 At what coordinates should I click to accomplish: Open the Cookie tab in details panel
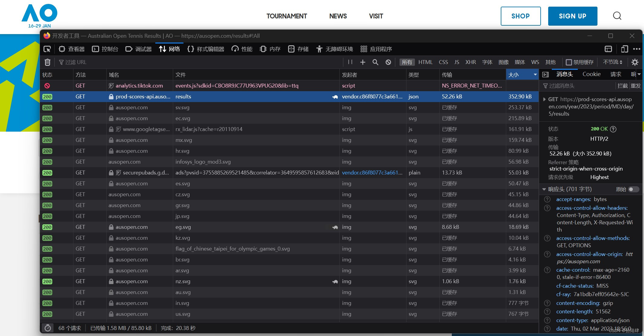591,74
